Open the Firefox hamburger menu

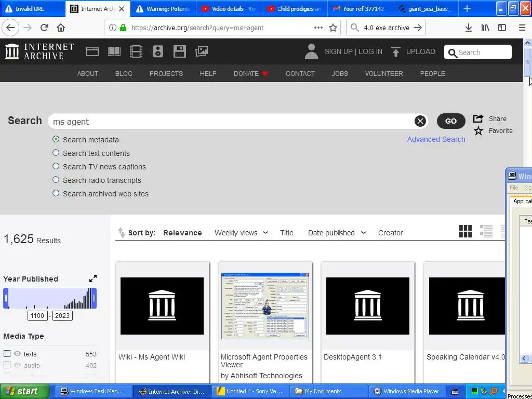522,28
